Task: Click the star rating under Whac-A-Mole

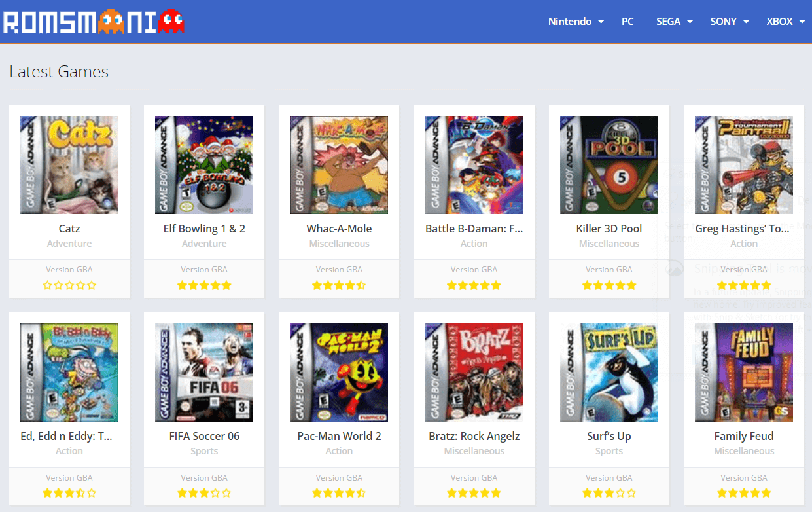Action: (339, 285)
